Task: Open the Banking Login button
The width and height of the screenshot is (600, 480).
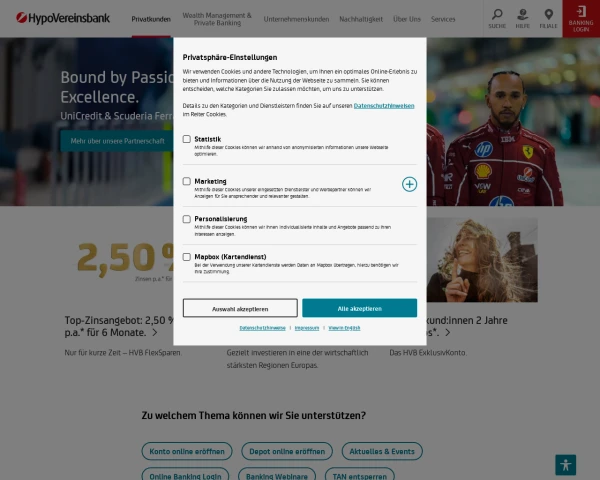Action: [x=581, y=19]
